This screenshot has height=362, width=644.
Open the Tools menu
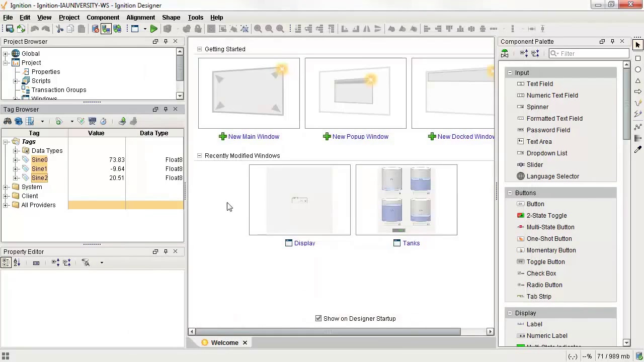pyautogui.click(x=196, y=17)
